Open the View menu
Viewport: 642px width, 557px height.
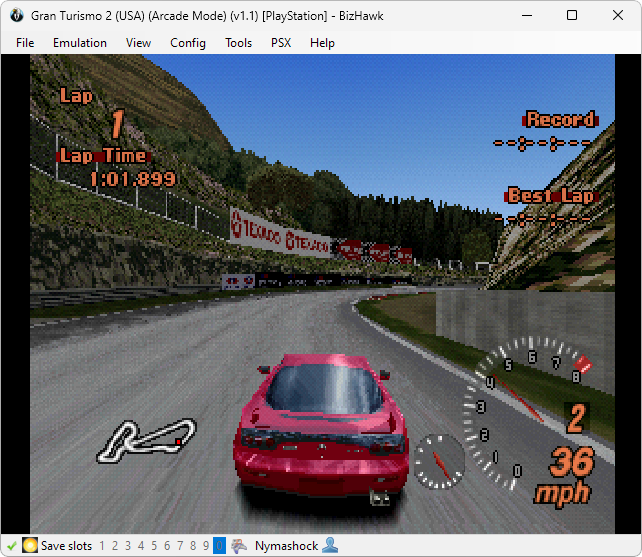click(x=138, y=43)
